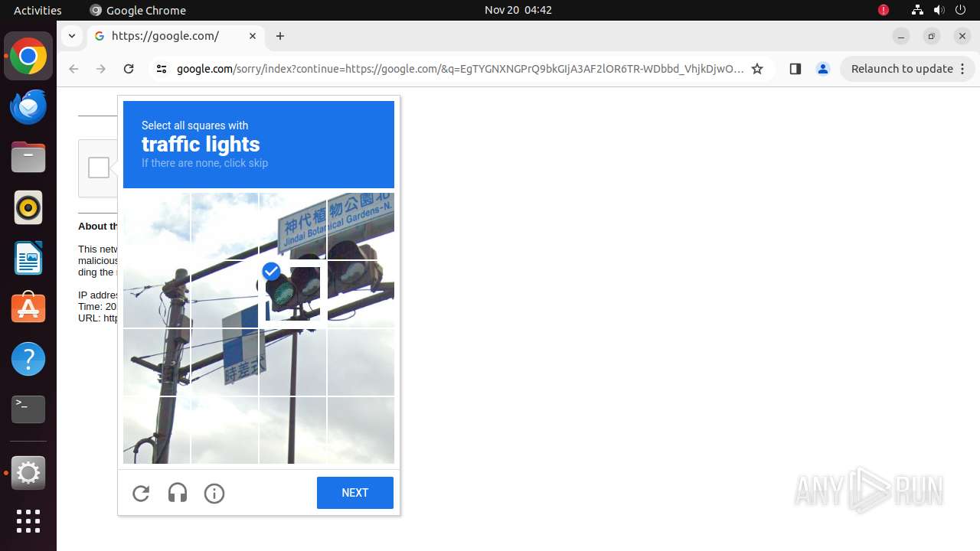Open captcha help info icon
This screenshot has width=980, height=551.
(214, 494)
